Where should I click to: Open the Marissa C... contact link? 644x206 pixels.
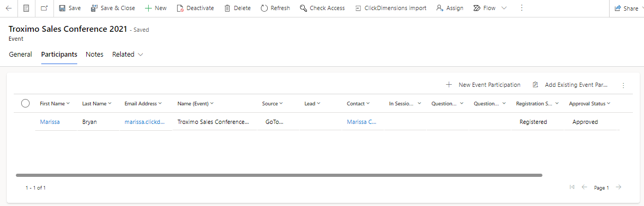click(361, 122)
